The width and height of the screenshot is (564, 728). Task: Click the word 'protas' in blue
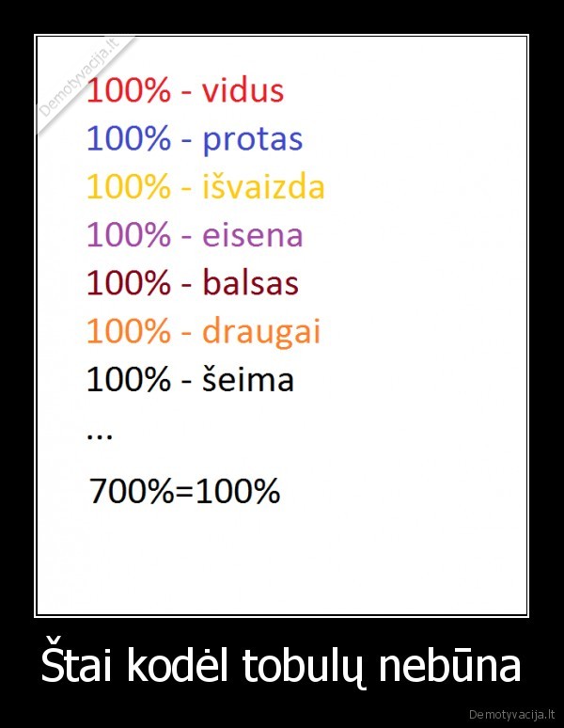pos(253,140)
